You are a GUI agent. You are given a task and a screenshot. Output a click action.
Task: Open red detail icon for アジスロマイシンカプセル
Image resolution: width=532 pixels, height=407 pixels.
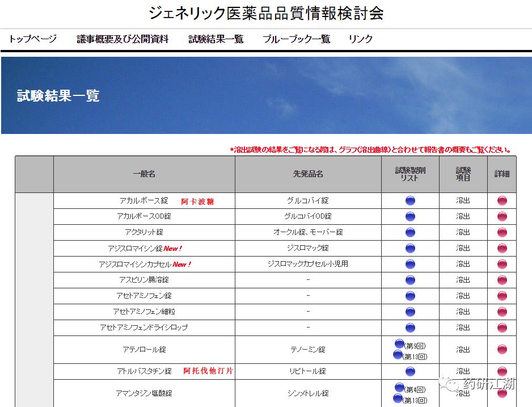point(502,264)
